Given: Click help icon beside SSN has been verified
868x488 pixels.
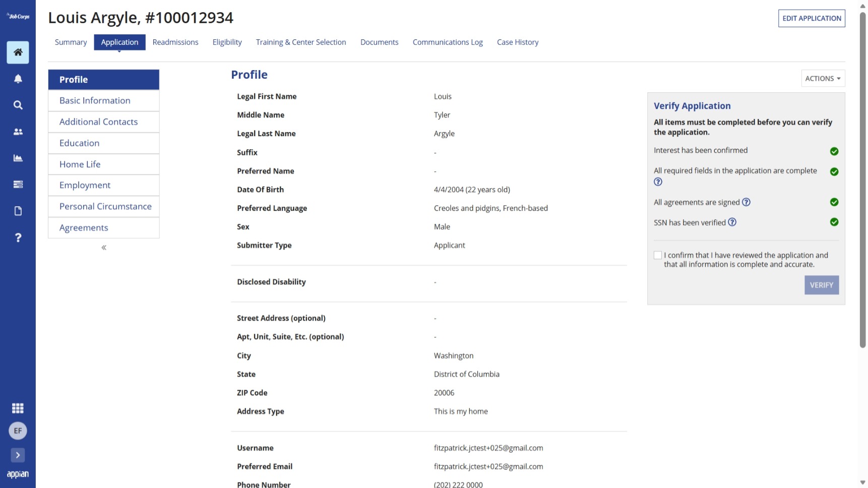Looking at the screenshot, I should tap(732, 222).
